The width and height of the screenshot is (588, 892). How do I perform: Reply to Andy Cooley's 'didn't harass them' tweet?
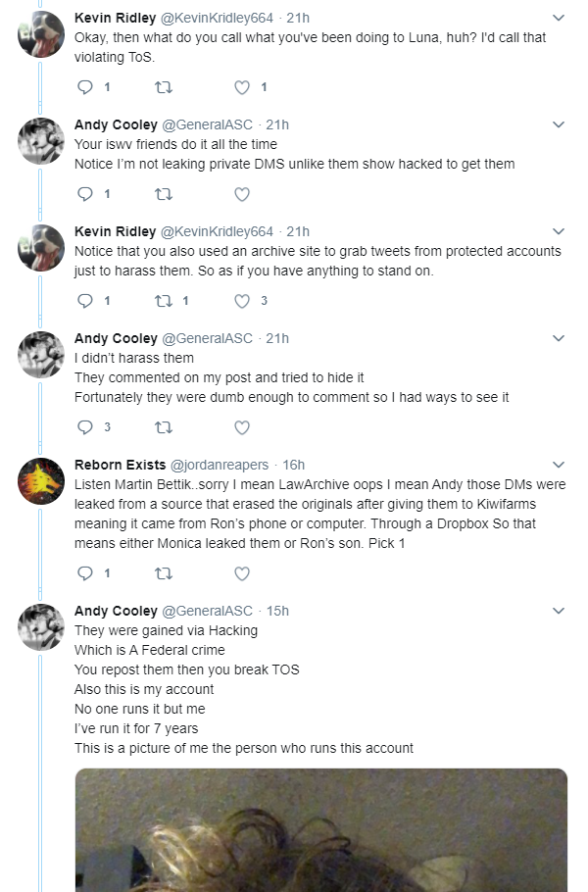pos(85,427)
